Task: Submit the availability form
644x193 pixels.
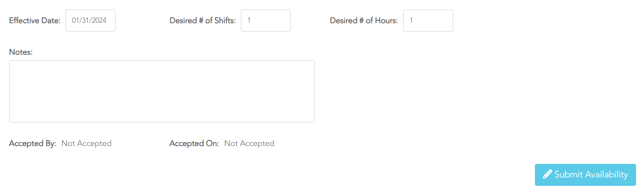Action: 585,175
